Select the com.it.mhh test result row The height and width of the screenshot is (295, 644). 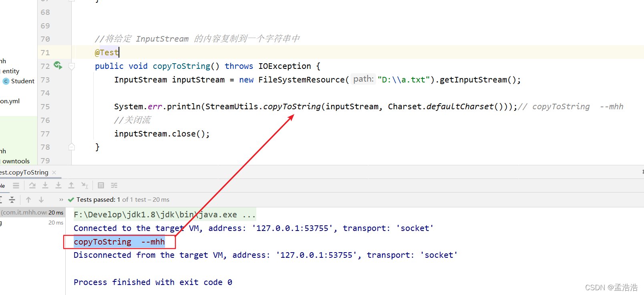32,213
